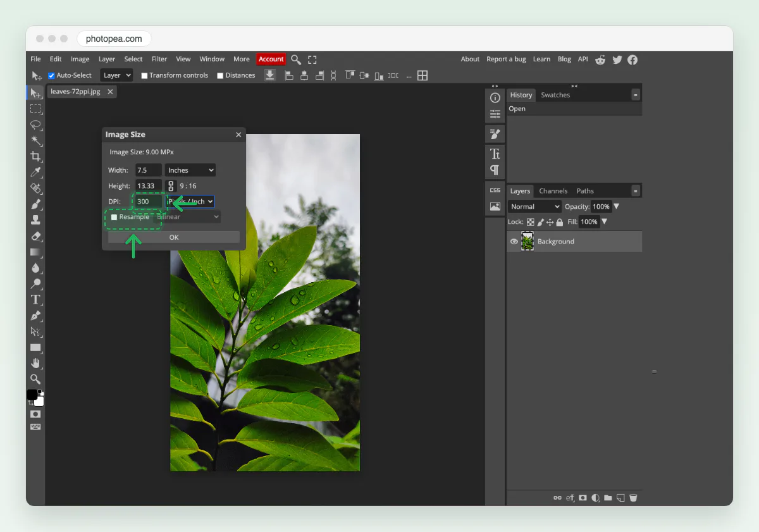Image resolution: width=759 pixels, height=532 pixels.
Task: Select the Zoom magnifier tool
Action: (x=35, y=379)
